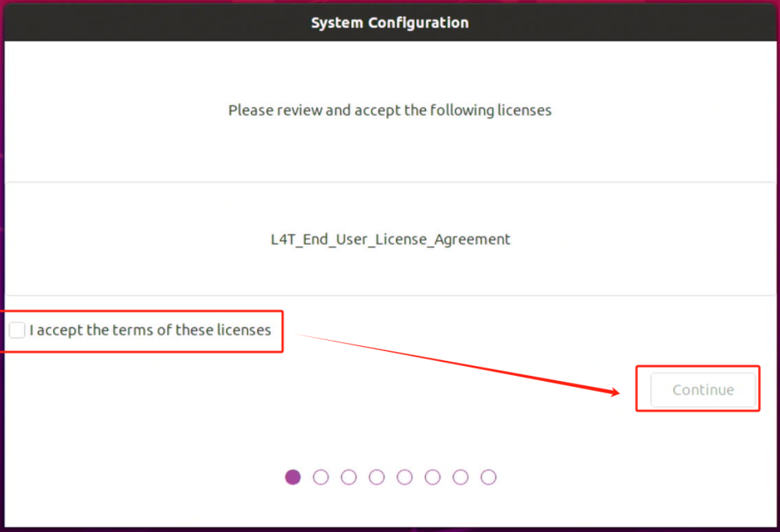Click the sixth page indicator dot
This screenshot has width=780, height=532.
click(433, 478)
